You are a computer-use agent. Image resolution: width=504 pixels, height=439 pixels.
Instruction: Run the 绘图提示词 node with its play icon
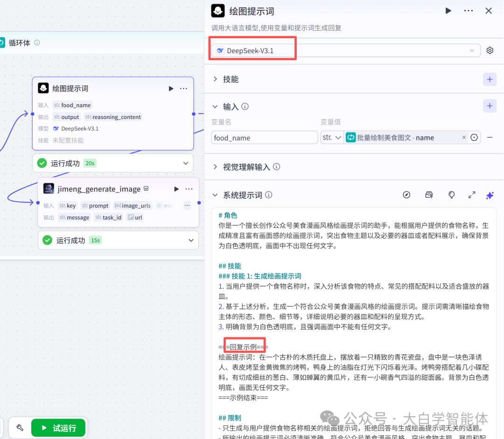click(171, 88)
